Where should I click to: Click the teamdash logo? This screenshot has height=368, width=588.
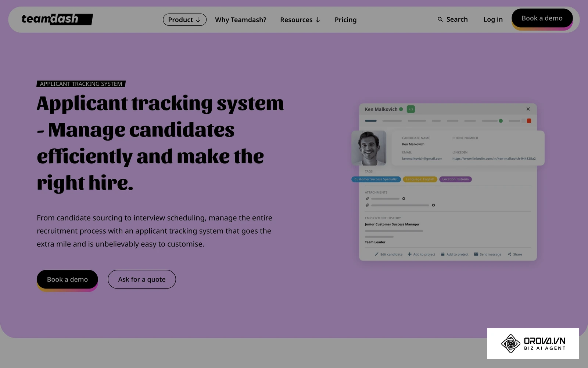point(57,19)
